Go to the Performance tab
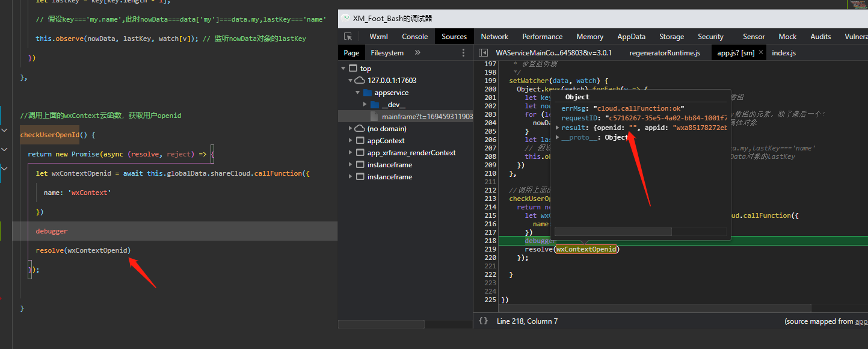868x349 pixels. click(543, 37)
